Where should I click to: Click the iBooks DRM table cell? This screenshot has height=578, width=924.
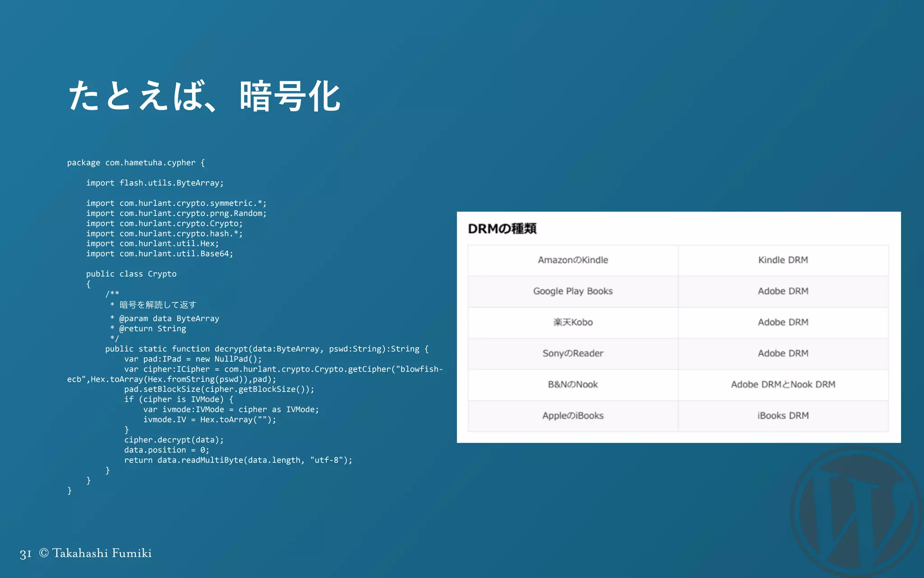pos(783,416)
